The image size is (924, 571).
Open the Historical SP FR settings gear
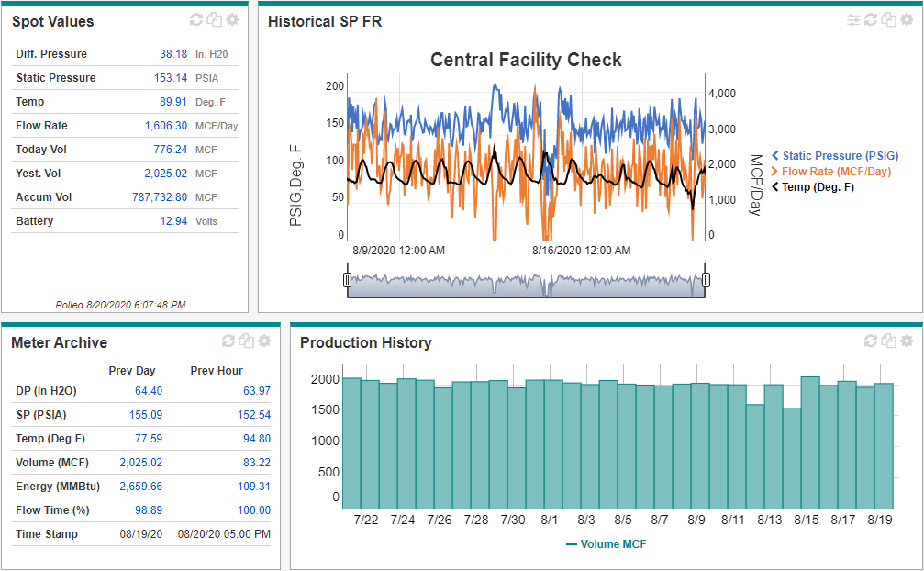[907, 20]
